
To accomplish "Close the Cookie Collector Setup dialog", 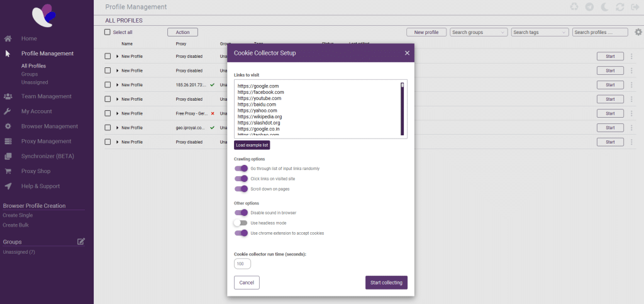I will tap(407, 53).
